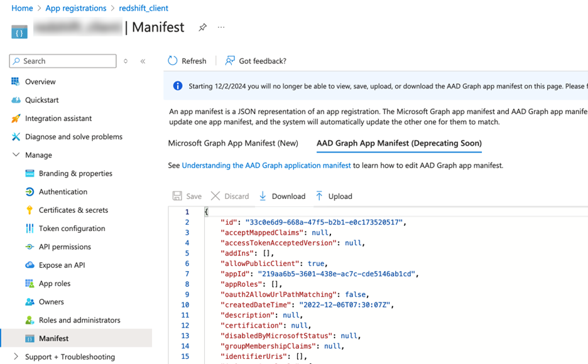Click the Upload arrow icon
This screenshot has width=588, height=364.
319,196
